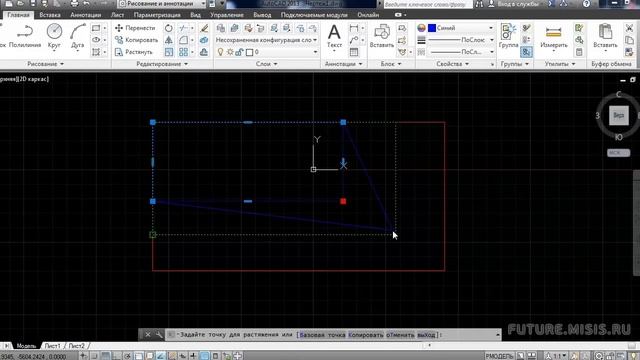Click Растянуть (Stretch) button
This screenshot has width=640, height=360.
(133, 52)
